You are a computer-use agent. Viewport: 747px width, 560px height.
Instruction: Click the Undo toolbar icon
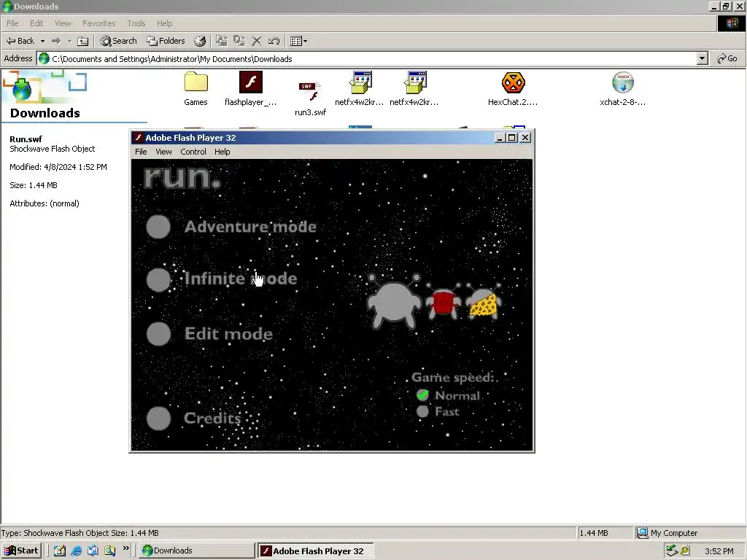(274, 41)
